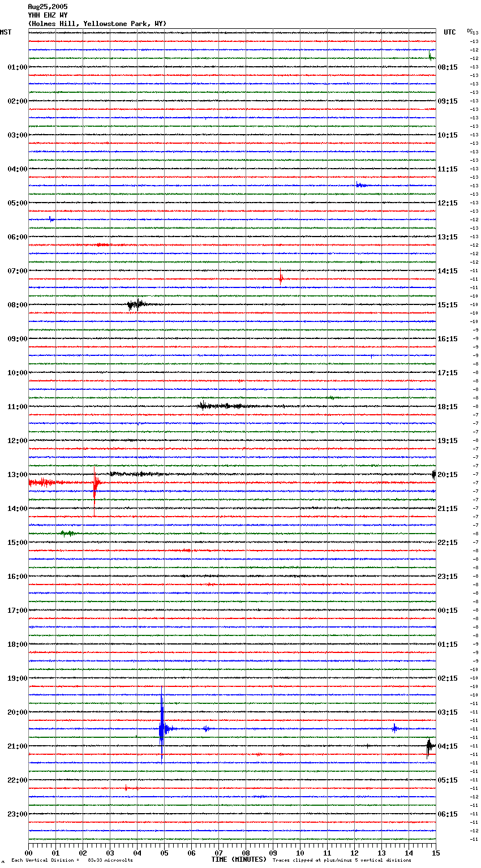Click minute tick "05" on time axis
481x868 pixels.
164,853
